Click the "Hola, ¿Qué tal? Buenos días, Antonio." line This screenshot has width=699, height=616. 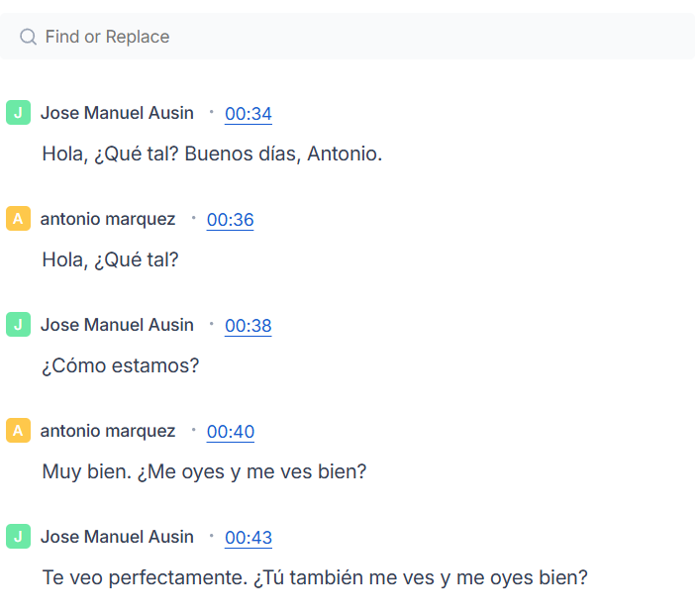pos(212,154)
